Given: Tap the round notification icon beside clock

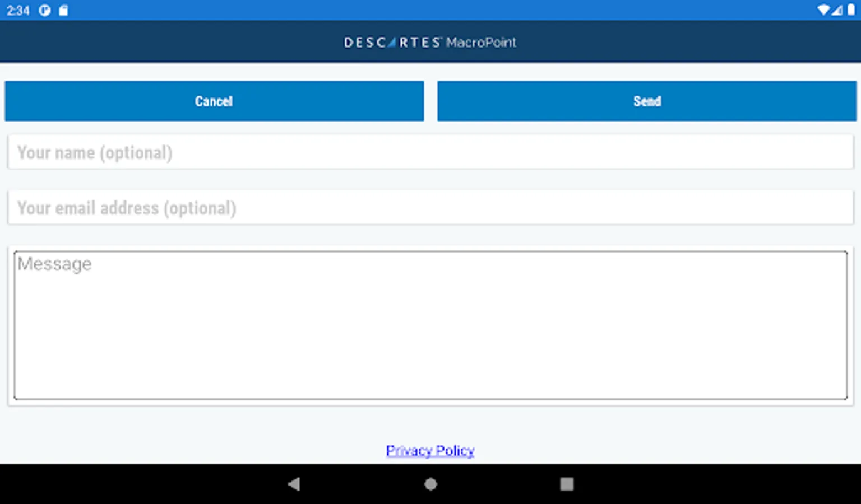Looking at the screenshot, I should click(45, 10).
